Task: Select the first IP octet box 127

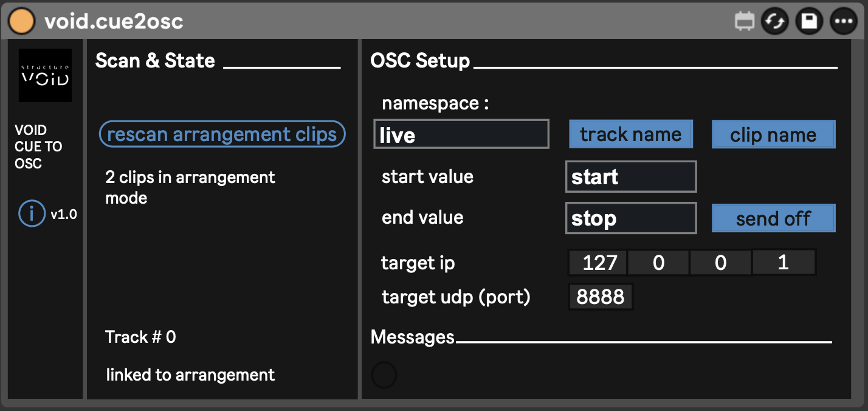Action: click(598, 263)
